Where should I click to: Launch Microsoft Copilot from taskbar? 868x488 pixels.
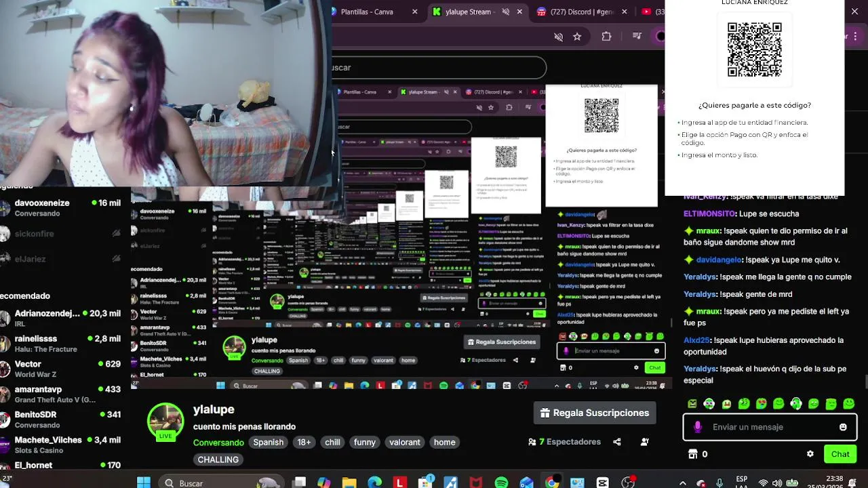point(324,483)
